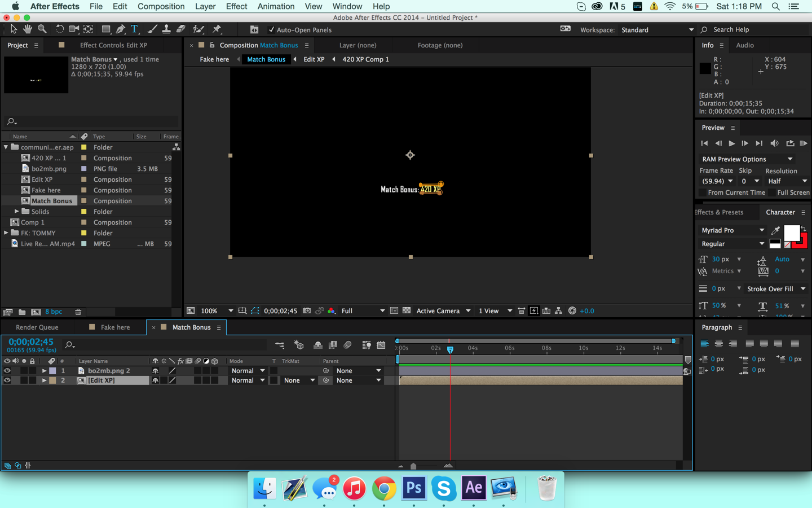This screenshot has width=812, height=508.
Task: Open the Animation menu
Action: pyautogui.click(x=276, y=6)
